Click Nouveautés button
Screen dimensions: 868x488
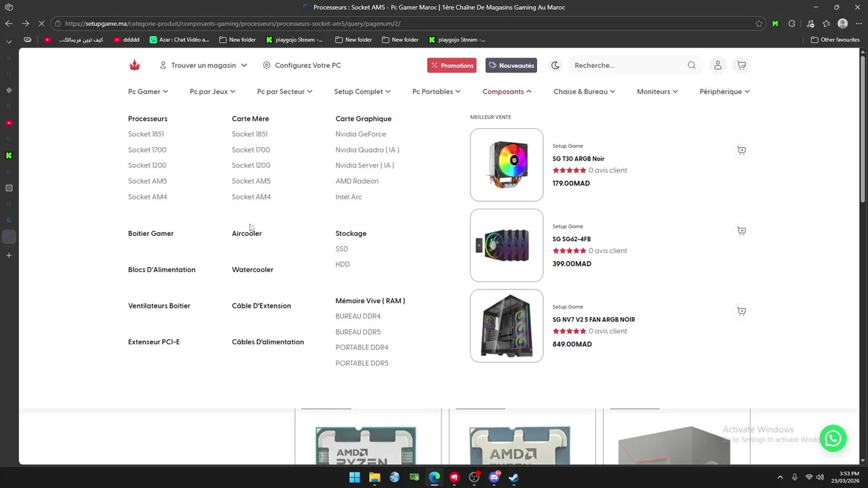[x=511, y=65]
